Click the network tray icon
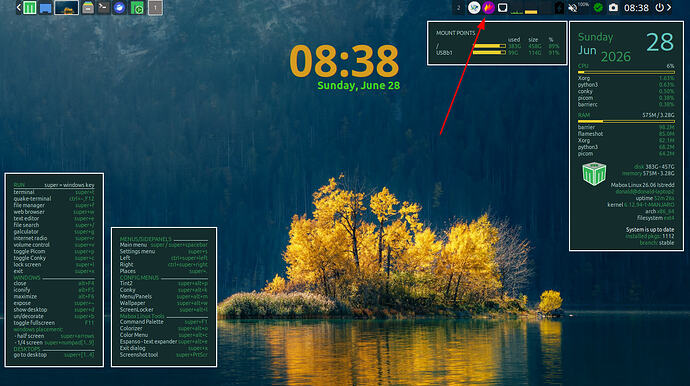The width and height of the screenshot is (690, 386). pos(503,7)
